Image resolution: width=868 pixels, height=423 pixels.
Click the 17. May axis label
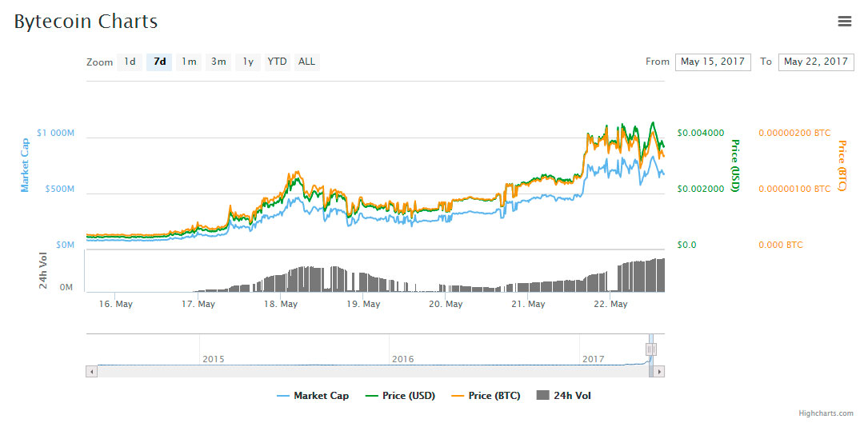point(198,304)
